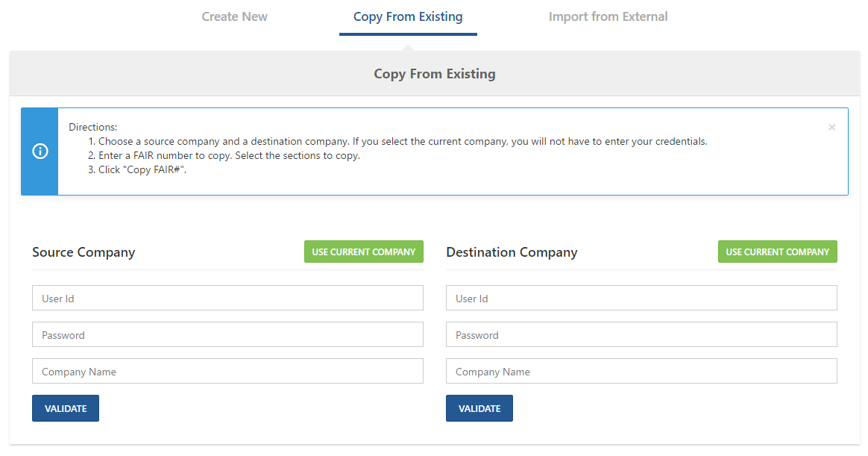Use current company for Source Company
Image resolution: width=868 pixels, height=456 pixels.
click(364, 252)
